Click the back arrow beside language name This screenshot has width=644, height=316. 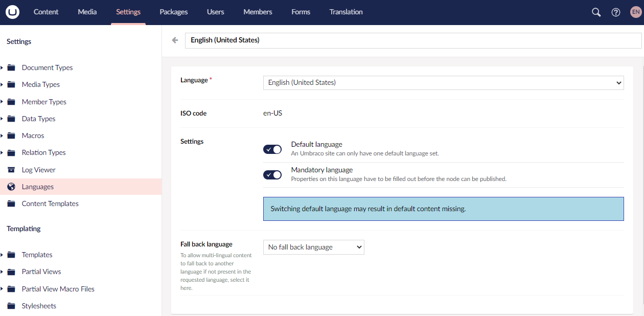point(175,40)
